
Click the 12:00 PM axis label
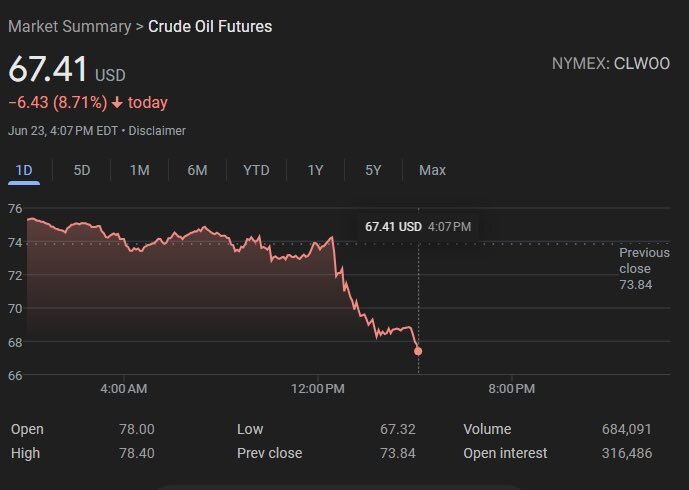pyautogui.click(x=319, y=388)
